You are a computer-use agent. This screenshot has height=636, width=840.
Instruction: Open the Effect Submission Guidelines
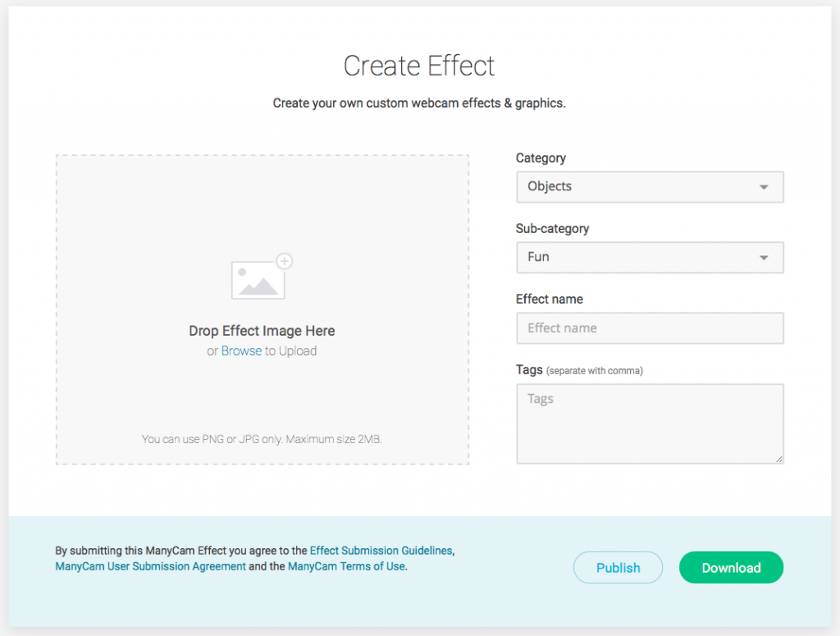pyautogui.click(x=381, y=551)
